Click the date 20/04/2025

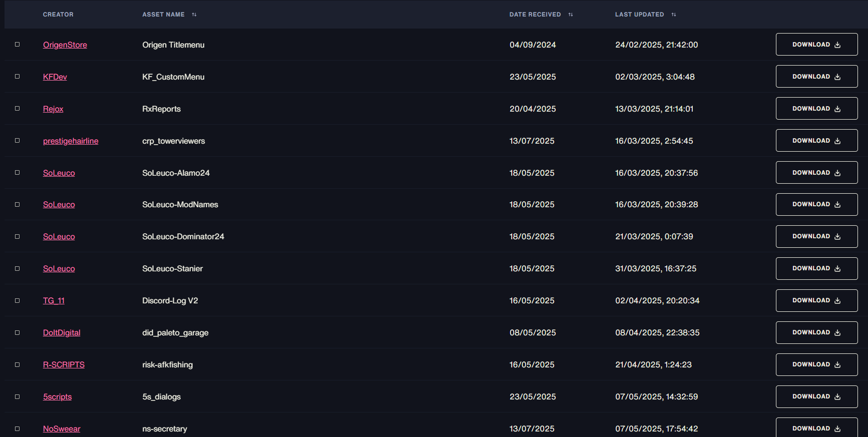[x=533, y=109]
